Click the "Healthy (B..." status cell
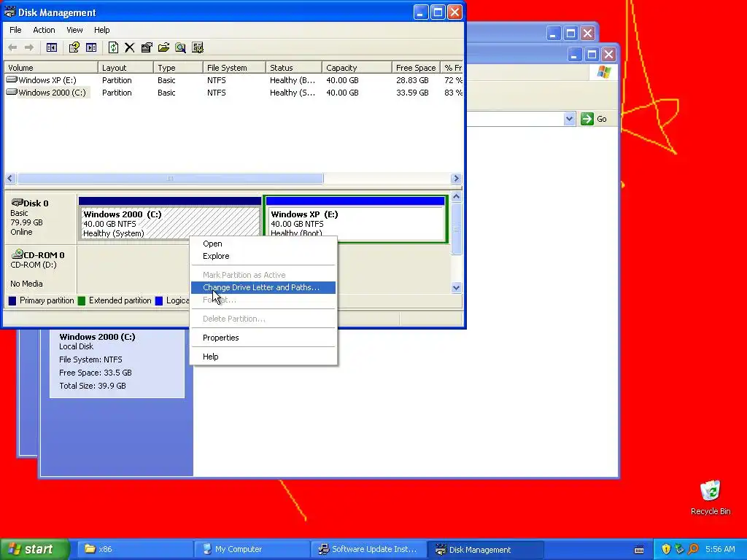The image size is (747, 560). click(x=293, y=80)
